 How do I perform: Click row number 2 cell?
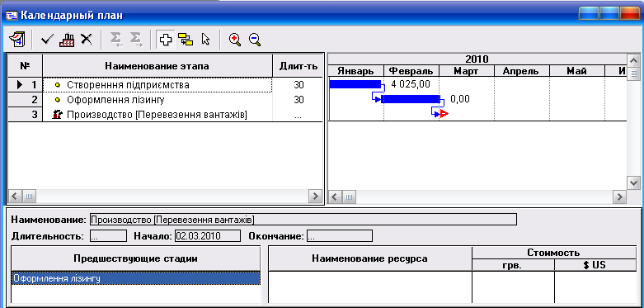(25, 100)
